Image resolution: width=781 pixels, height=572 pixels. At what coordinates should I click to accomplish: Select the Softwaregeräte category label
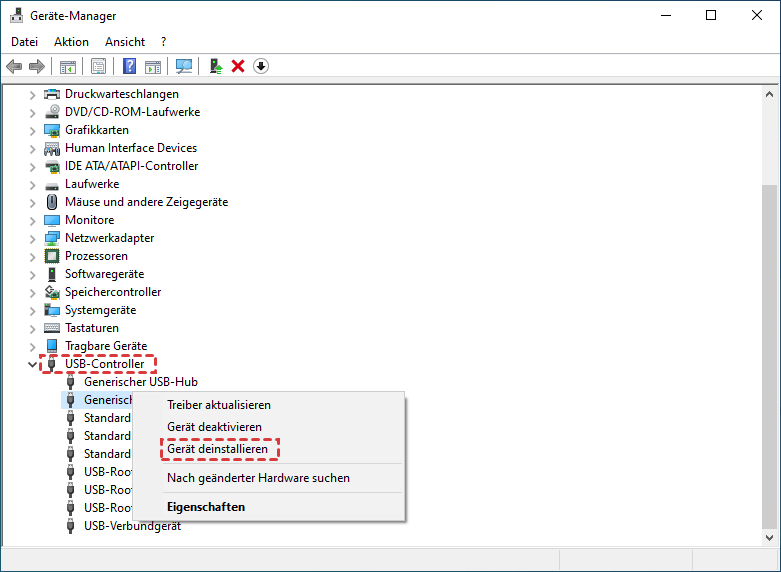(105, 274)
